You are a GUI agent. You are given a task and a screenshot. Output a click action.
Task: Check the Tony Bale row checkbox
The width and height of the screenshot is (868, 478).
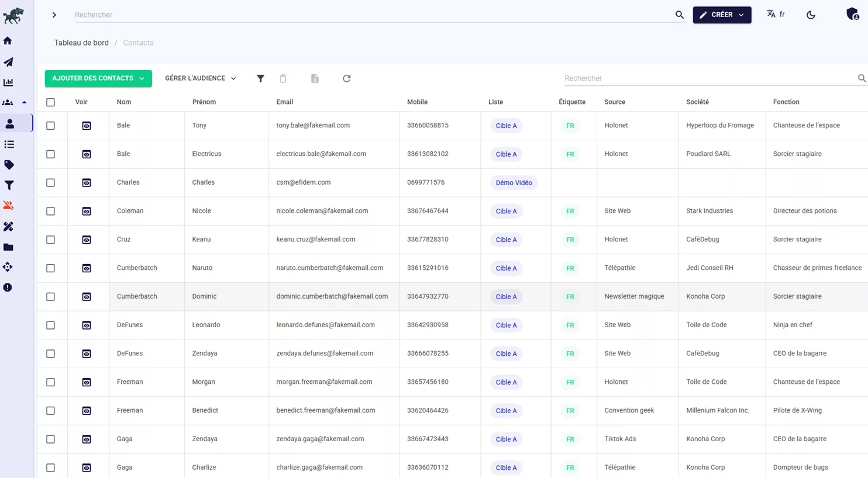pyautogui.click(x=51, y=126)
